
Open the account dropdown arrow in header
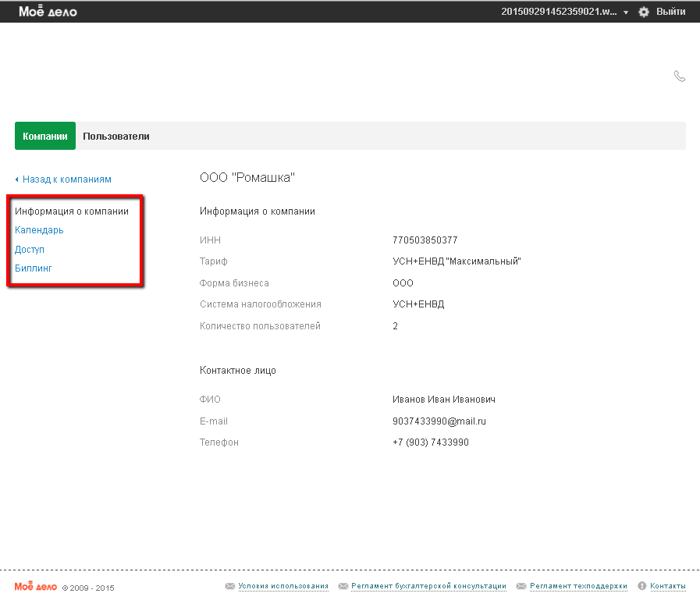pyautogui.click(x=626, y=12)
